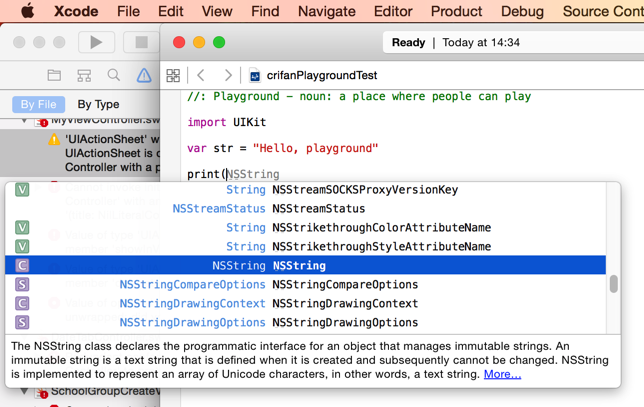Click the Run play button in background window
The width and height of the screenshot is (644, 407).
click(x=96, y=42)
